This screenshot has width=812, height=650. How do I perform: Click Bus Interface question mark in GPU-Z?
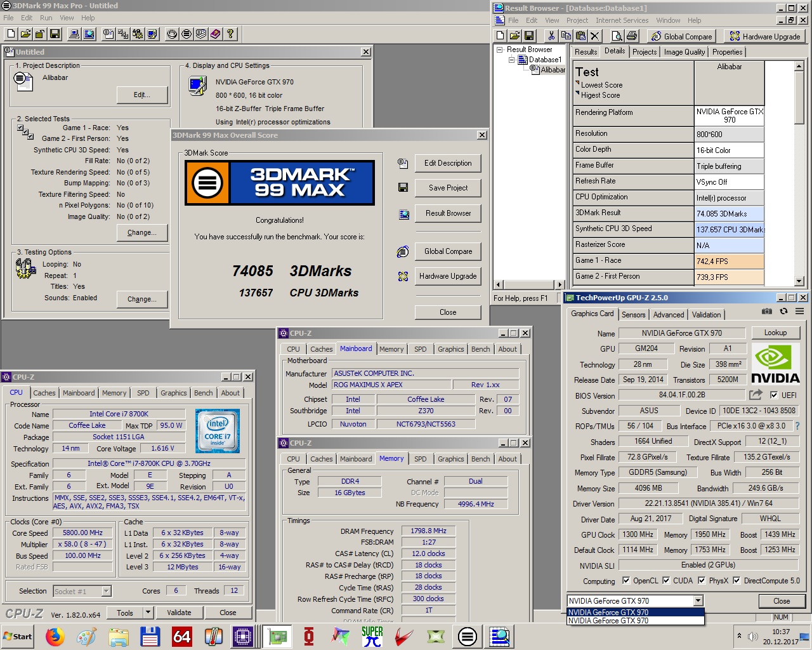coord(797,426)
